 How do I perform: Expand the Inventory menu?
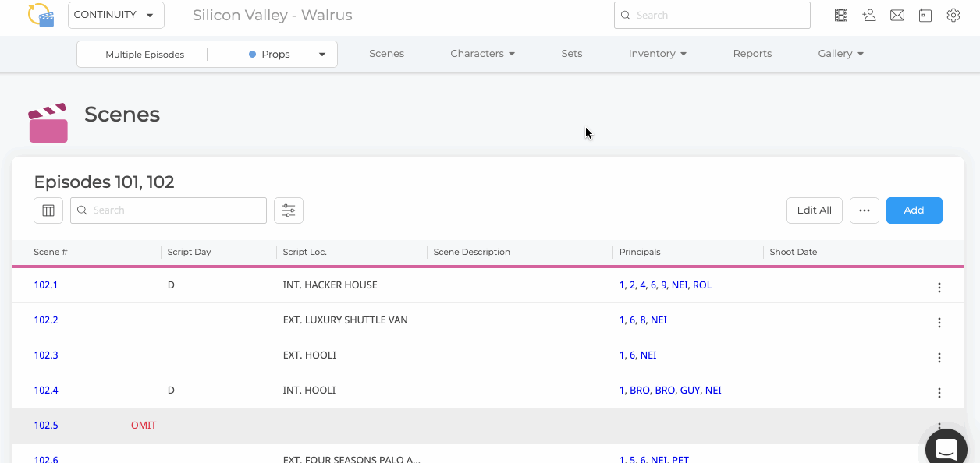(657, 54)
